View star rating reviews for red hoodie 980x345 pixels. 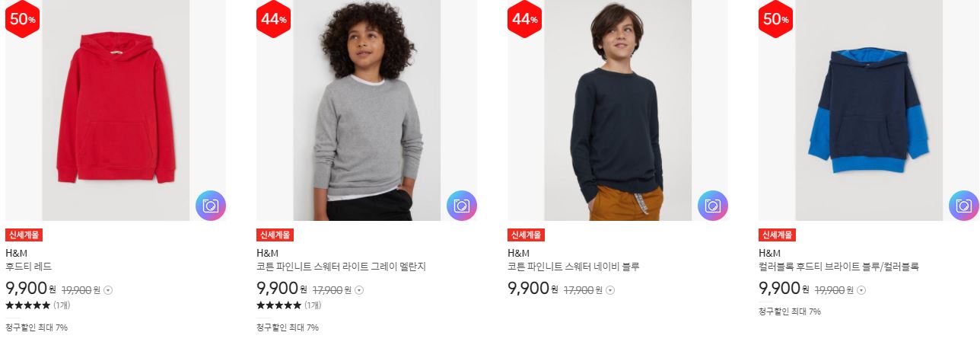pos(37,305)
